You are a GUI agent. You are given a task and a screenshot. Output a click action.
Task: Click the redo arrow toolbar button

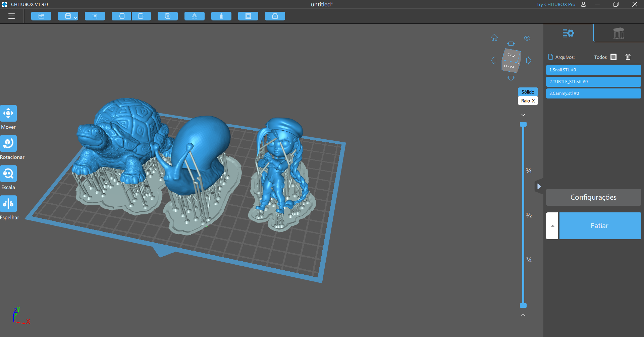point(141,16)
